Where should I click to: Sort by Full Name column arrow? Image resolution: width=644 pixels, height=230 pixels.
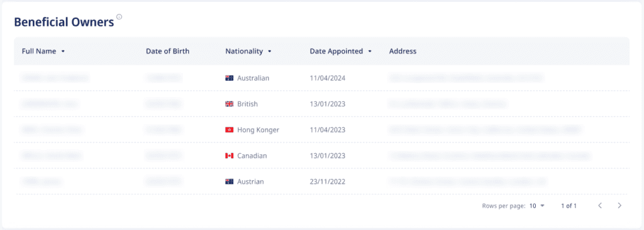click(63, 52)
